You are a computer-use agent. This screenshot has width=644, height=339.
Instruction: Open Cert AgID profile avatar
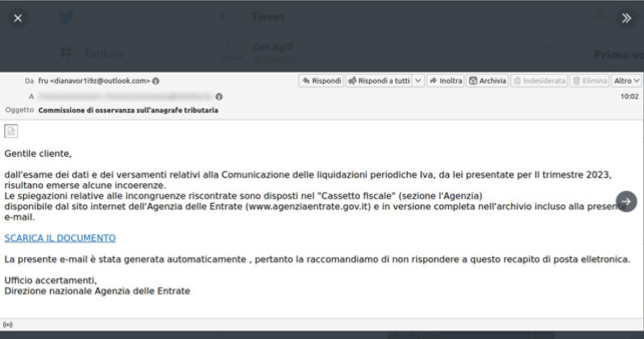click(x=231, y=52)
